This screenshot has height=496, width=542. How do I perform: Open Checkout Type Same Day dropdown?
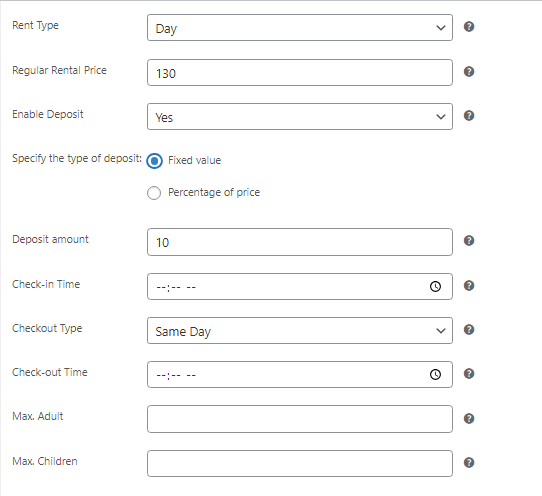(x=300, y=330)
